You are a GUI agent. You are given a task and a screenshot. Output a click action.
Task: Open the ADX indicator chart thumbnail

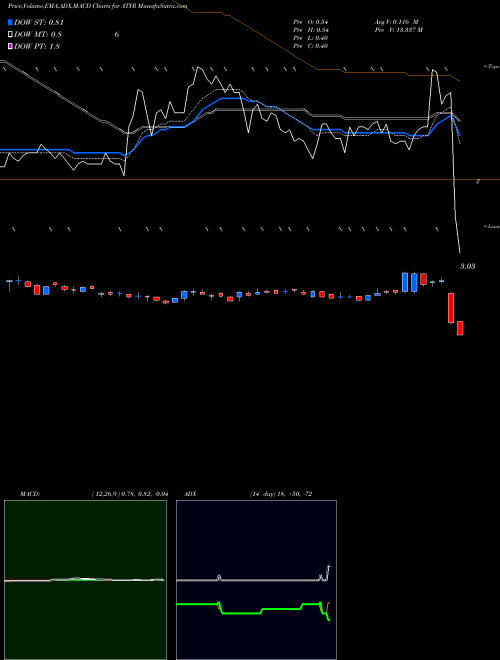tap(256, 580)
